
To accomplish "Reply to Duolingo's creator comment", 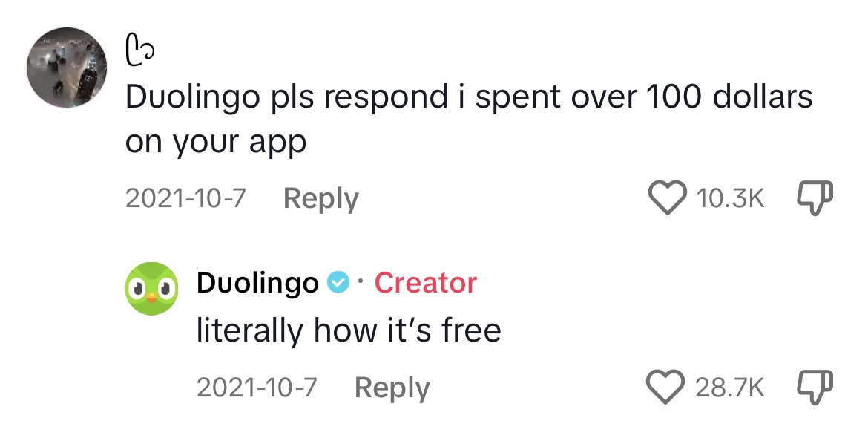I will point(392,387).
